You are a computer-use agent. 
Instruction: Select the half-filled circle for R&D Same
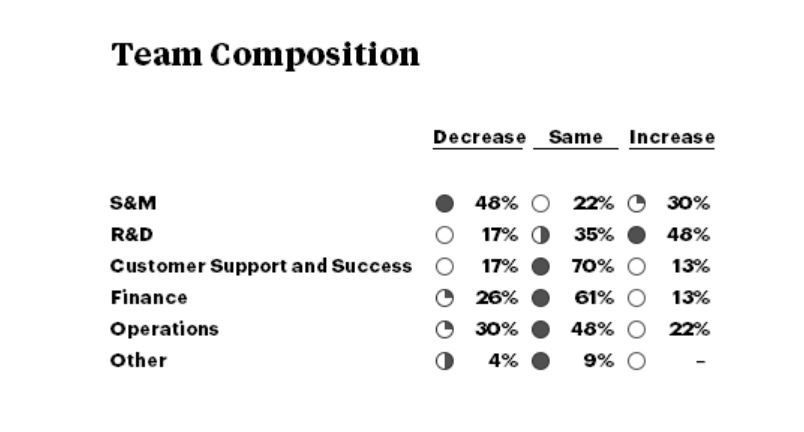(x=540, y=235)
